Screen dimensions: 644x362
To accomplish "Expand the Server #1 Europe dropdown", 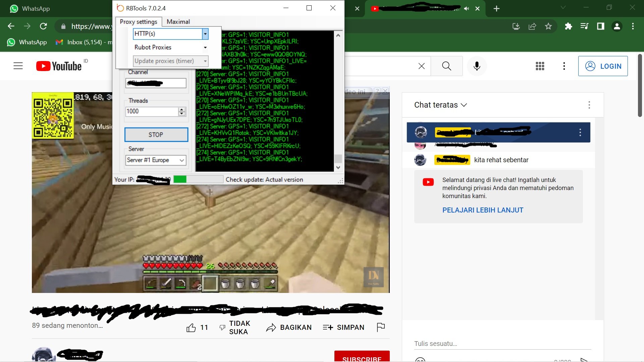I will (x=182, y=160).
